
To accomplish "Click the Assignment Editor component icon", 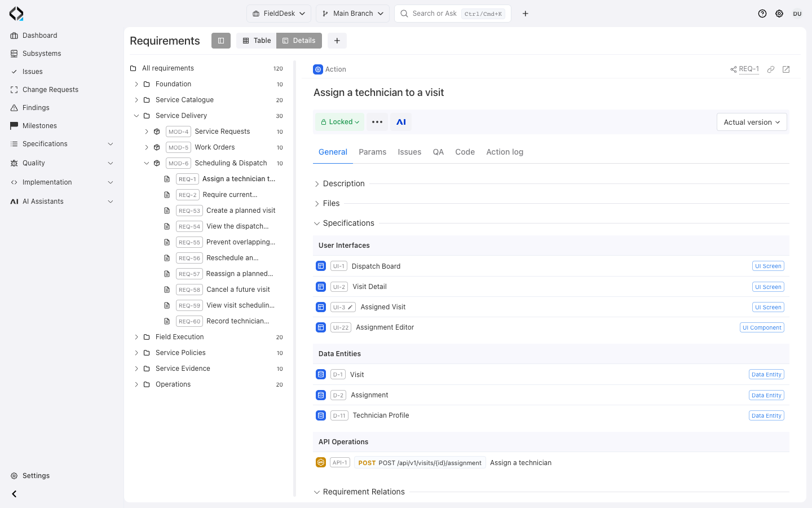I will (321, 327).
